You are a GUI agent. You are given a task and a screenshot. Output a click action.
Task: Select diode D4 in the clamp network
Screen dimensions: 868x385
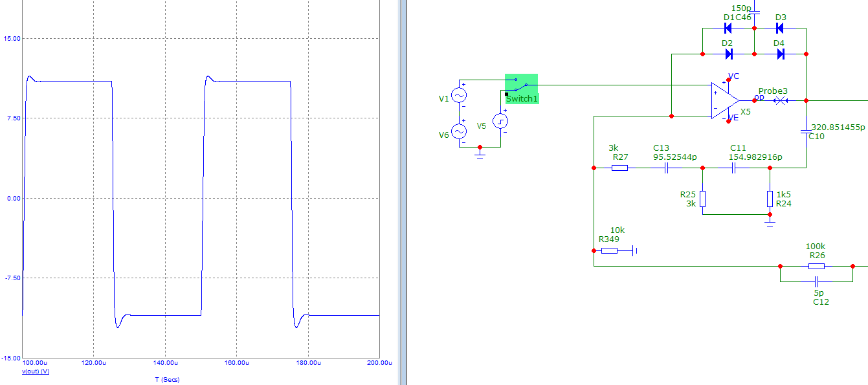(780, 54)
